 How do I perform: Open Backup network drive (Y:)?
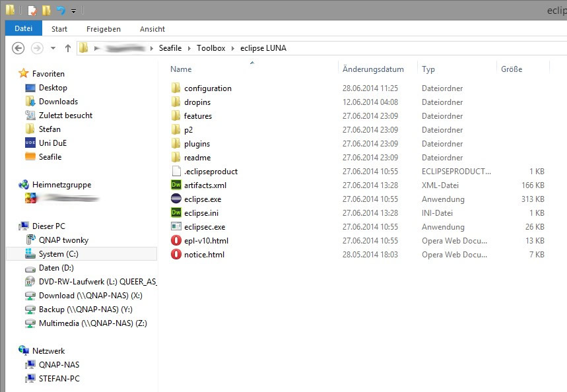coord(85,310)
